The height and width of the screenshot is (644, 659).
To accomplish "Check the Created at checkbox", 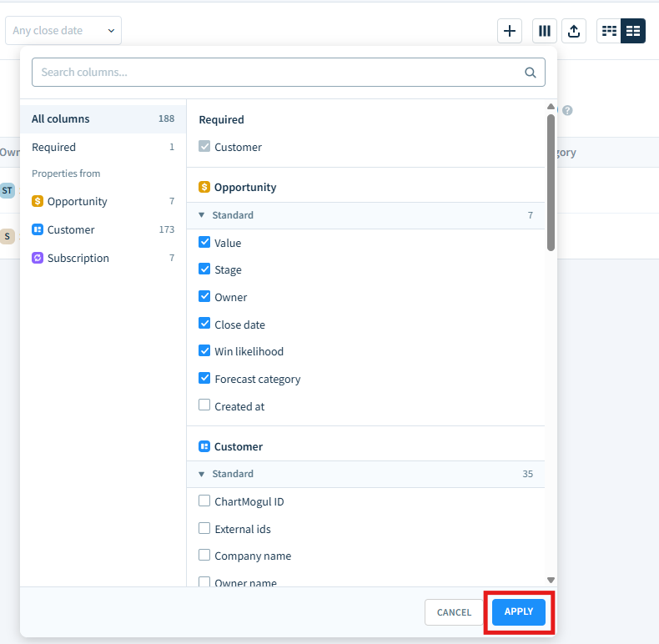I will point(204,405).
